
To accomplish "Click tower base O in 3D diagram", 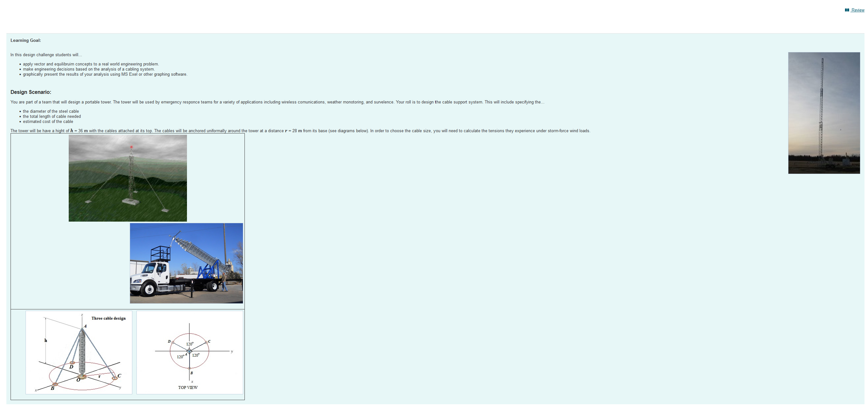I will point(81,376).
